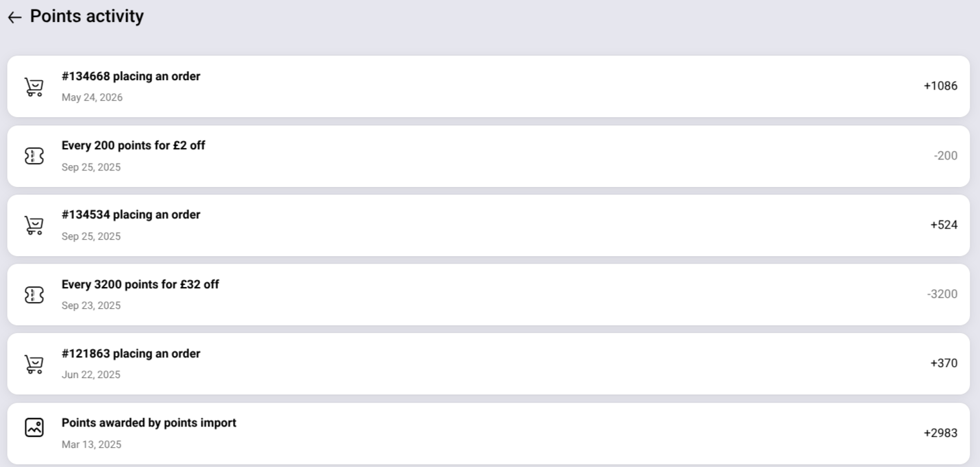Viewport: 980px width, 467px height.
Task: Go back using the left arrow icon
Action: (x=14, y=18)
